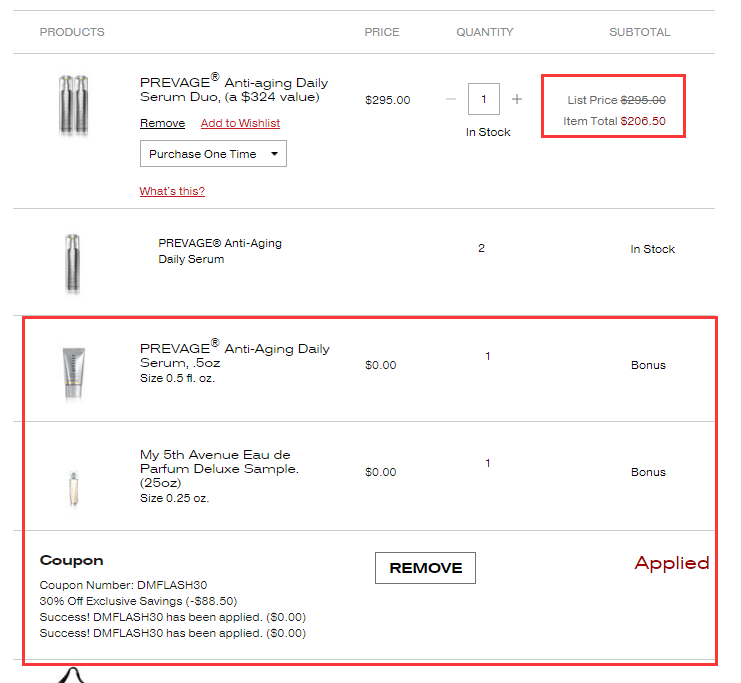The image size is (741, 683).
Task: Open the What's this? link
Action: click(x=172, y=191)
